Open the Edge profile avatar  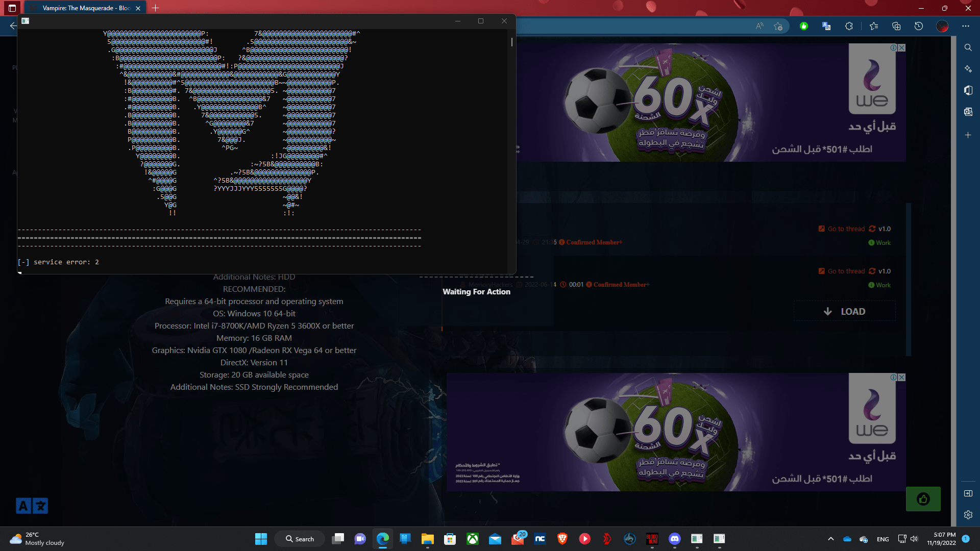(x=942, y=26)
